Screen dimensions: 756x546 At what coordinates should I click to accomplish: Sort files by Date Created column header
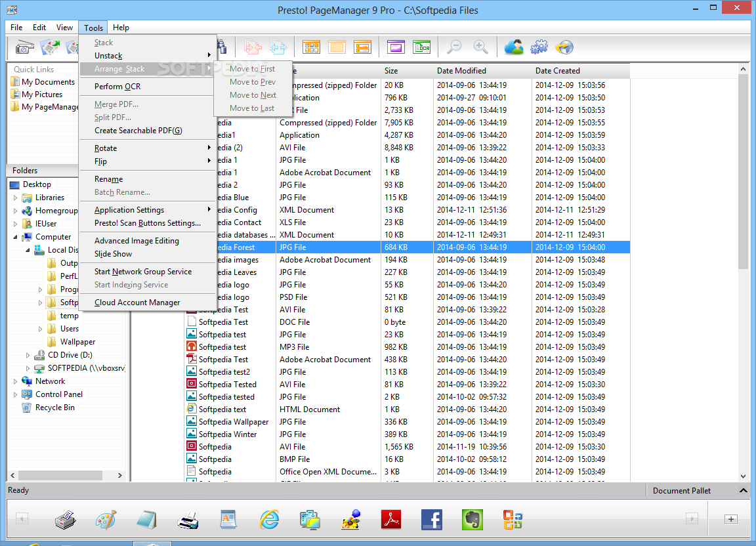581,70
